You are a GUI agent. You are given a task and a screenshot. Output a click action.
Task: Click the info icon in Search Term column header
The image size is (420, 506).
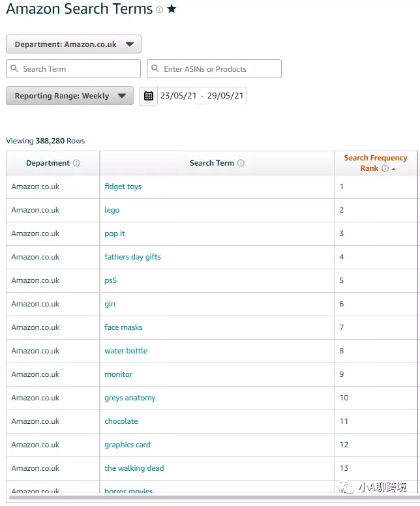click(241, 163)
